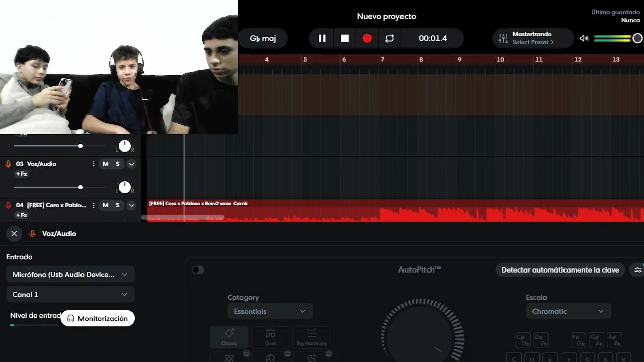Toggle the Monitorización headphone button
644x362 pixels.
[x=98, y=318]
